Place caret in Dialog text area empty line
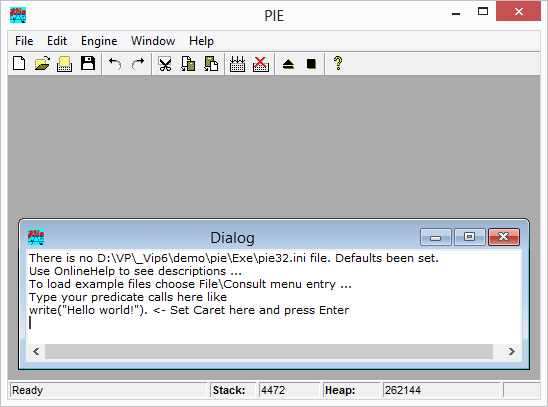Screen dimensions: 548x407 point(274,323)
